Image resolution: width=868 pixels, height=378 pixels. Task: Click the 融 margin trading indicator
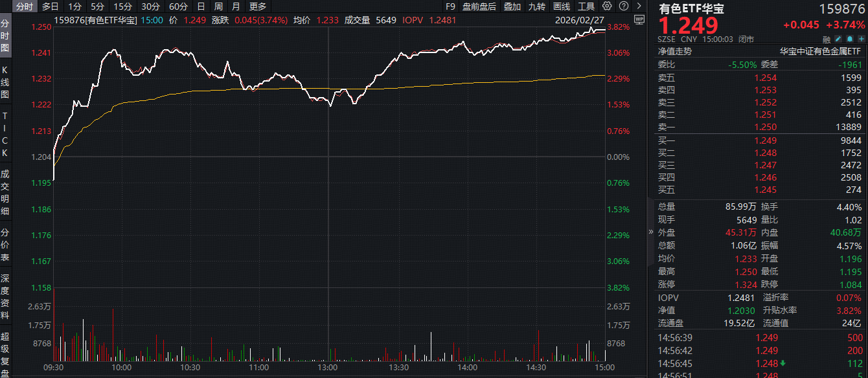coord(826,39)
